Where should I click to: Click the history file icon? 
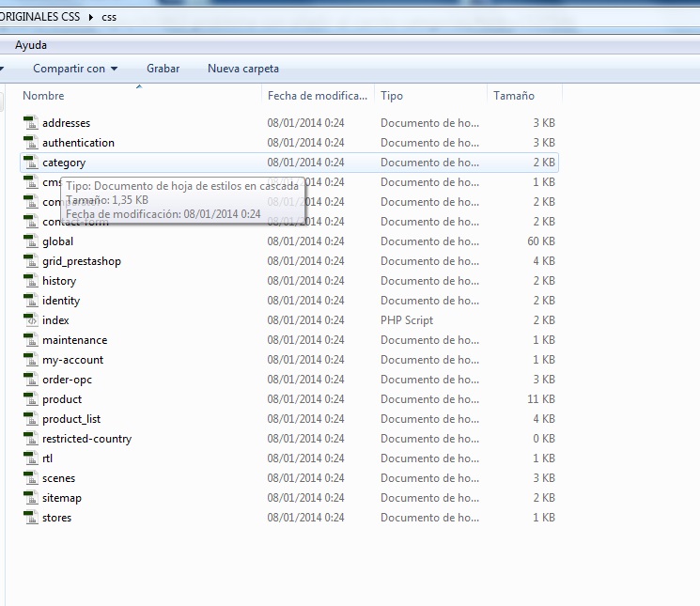[31, 280]
